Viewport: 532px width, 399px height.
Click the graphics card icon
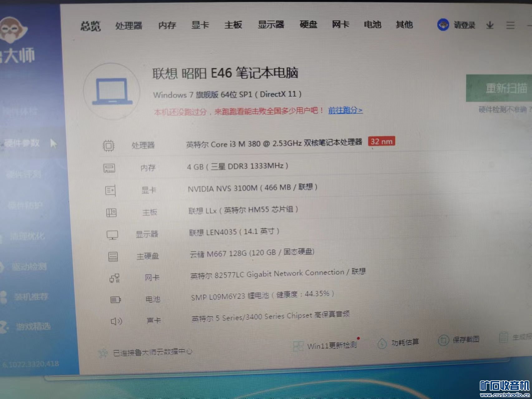(x=111, y=190)
